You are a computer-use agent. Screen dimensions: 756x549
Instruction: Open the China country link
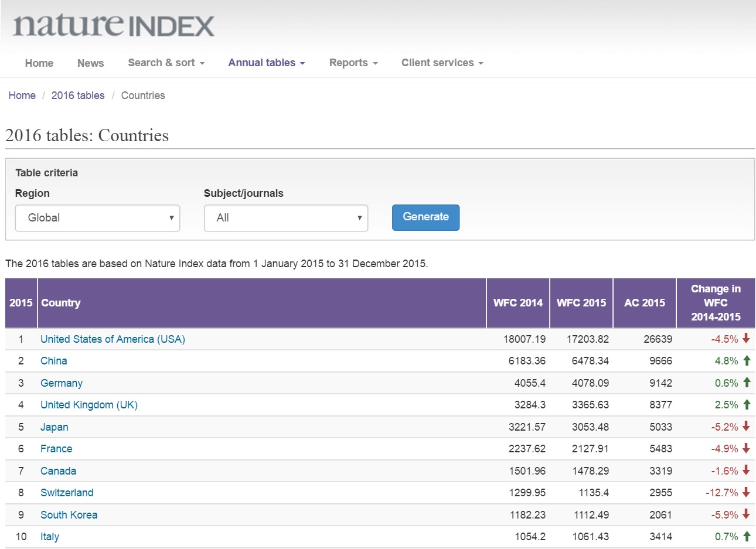(x=54, y=361)
